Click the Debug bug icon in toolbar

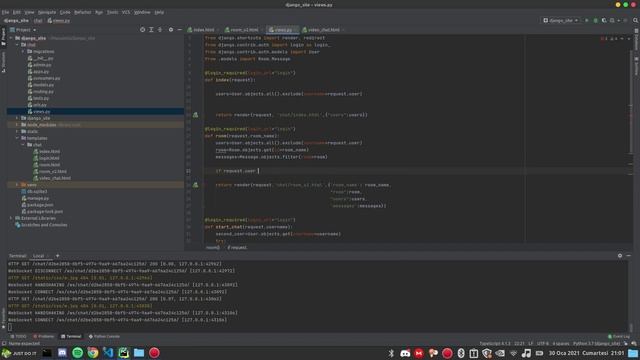click(x=596, y=20)
